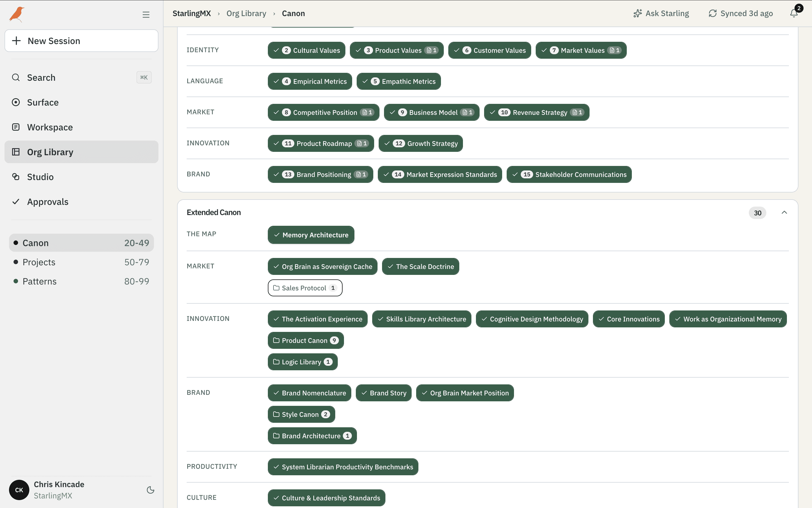The width and height of the screenshot is (812, 508).
Task: Click the 30 count badge
Action: point(758,213)
